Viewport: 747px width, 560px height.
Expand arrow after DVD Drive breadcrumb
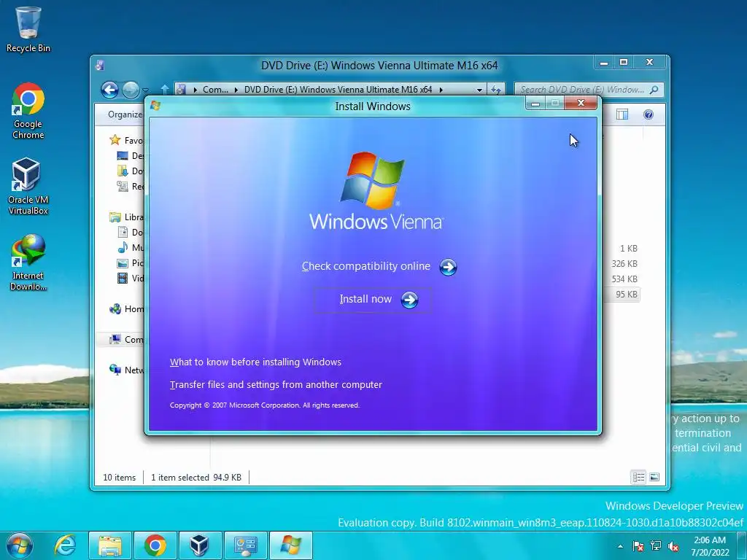(x=441, y=90)
